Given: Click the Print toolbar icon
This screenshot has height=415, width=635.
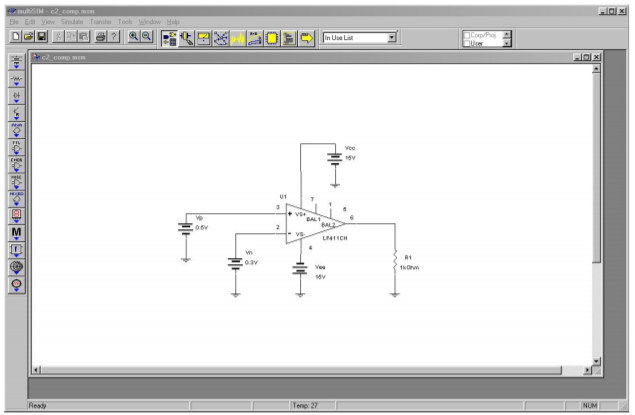Looking at the screenshot, I should coord(100,37).
